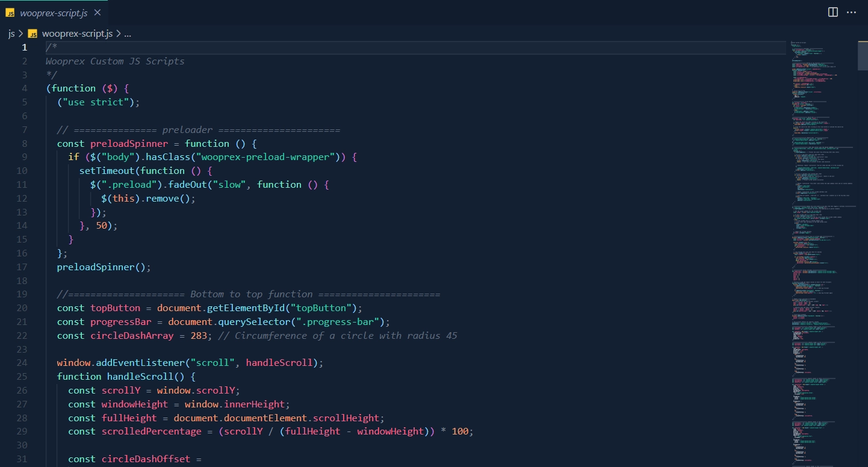
Task: Click the JS file icon in the tab
Action: pos(10,13)
